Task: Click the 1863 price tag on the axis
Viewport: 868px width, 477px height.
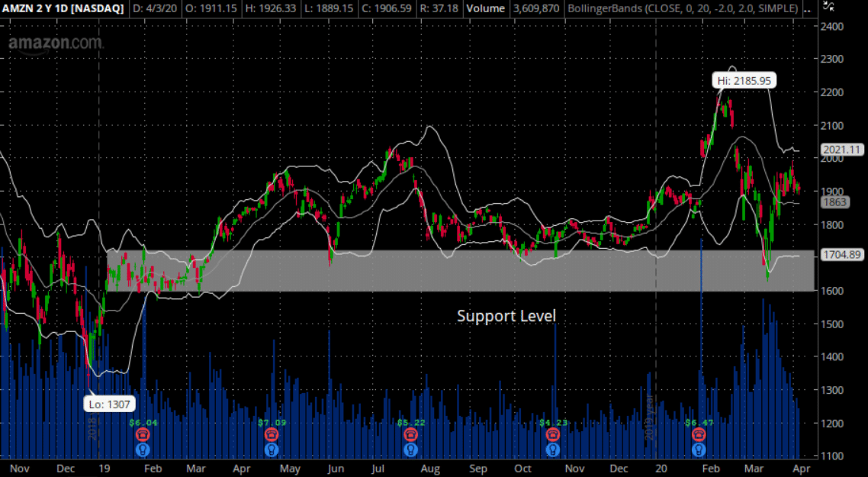Action: 834,202
